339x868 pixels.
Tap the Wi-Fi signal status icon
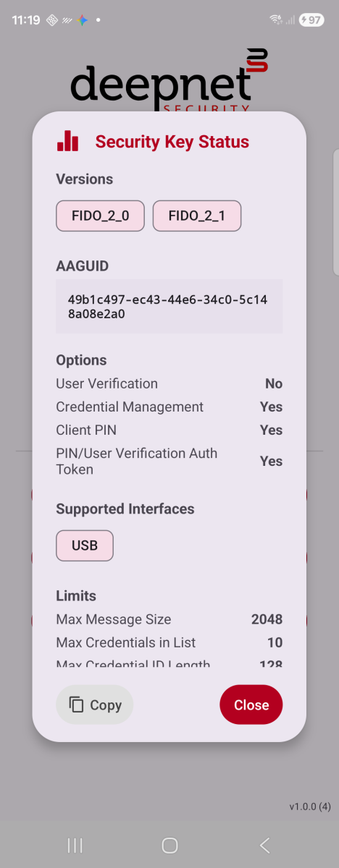click(x=276, y=20)
